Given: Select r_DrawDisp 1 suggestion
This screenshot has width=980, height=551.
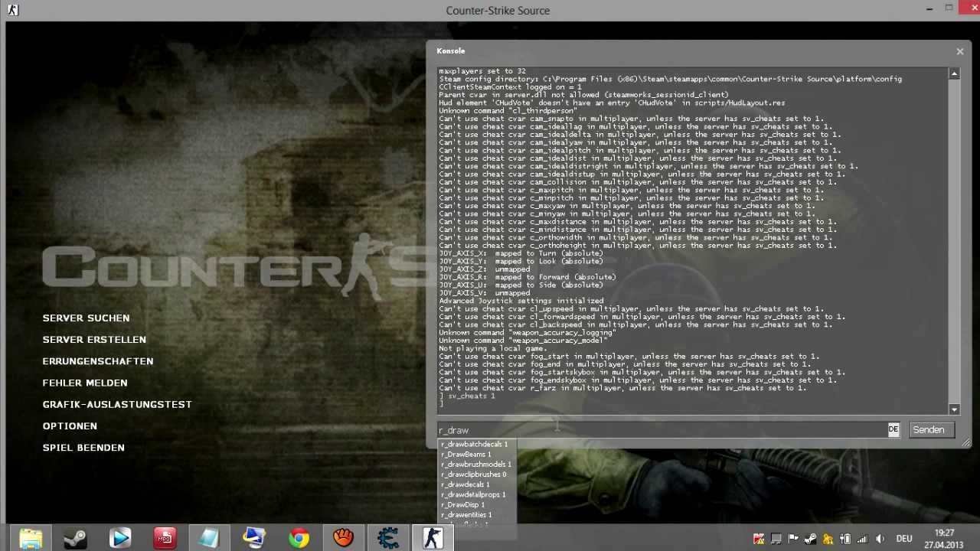Looking at the screenshot, I should pyautogui.click(x=463, y=505).
